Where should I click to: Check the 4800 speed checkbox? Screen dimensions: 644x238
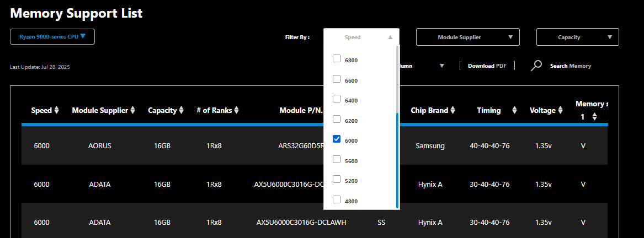point(337,200)
